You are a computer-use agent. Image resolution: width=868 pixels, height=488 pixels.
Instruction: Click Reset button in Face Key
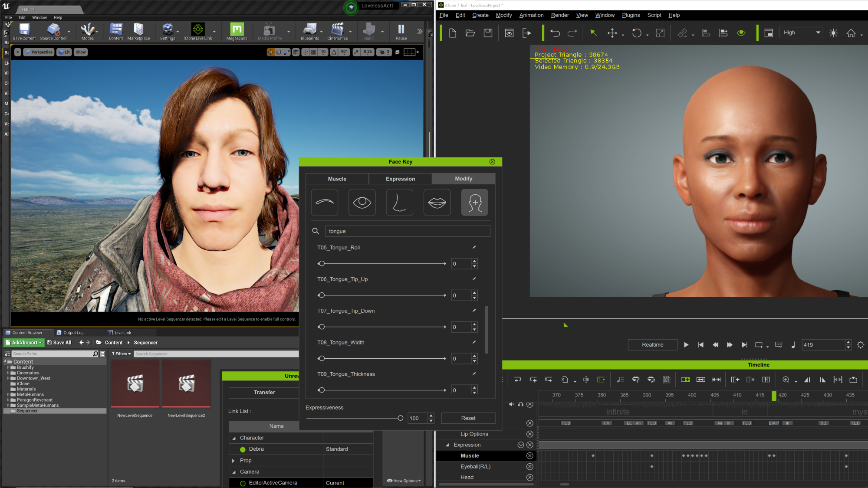(x=468, y=418)
